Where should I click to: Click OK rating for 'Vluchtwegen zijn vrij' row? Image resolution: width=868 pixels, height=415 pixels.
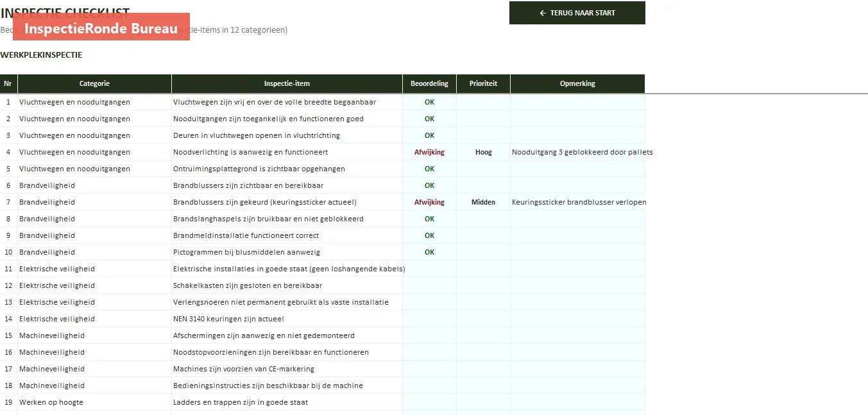429,102
